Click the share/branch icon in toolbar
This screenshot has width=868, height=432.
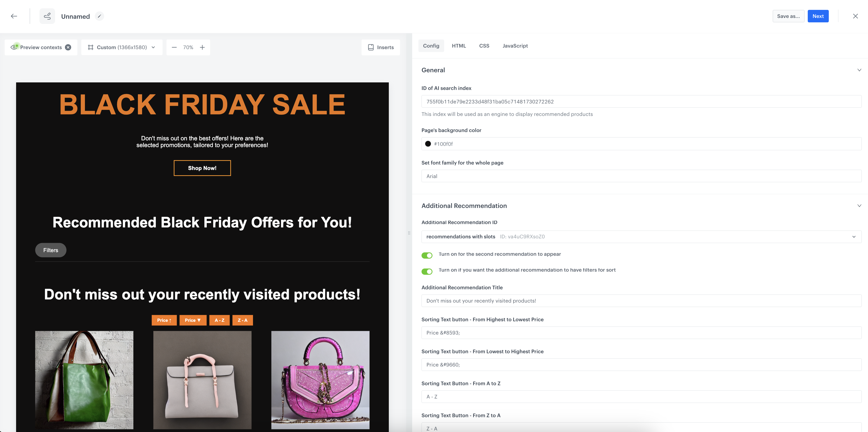point(48,16)
